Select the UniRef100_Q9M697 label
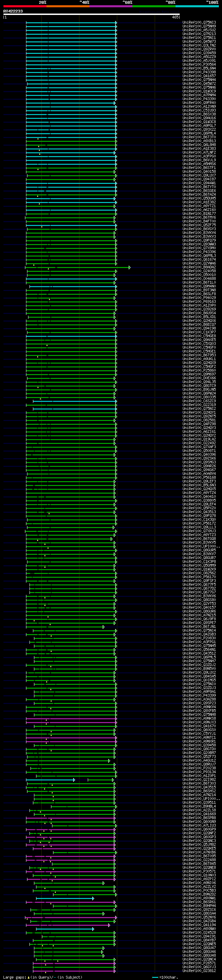The image size is (222, 980). point(199,374)
